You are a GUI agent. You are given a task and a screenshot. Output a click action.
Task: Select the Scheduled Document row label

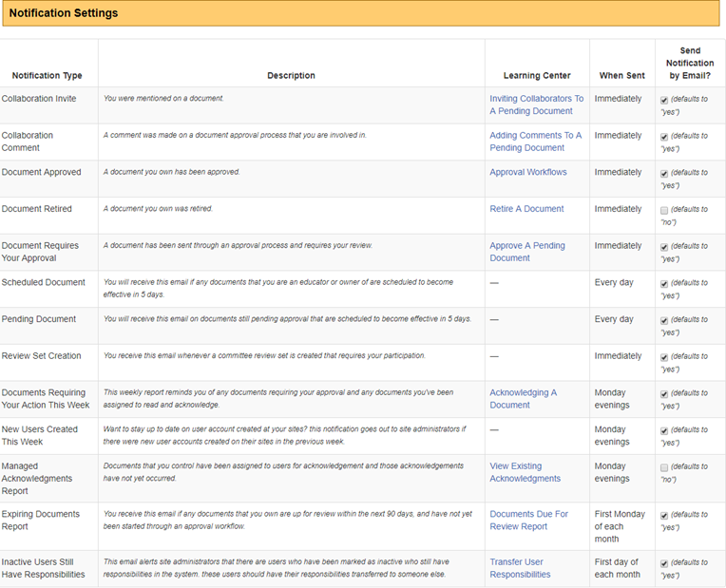click(43, 282)
